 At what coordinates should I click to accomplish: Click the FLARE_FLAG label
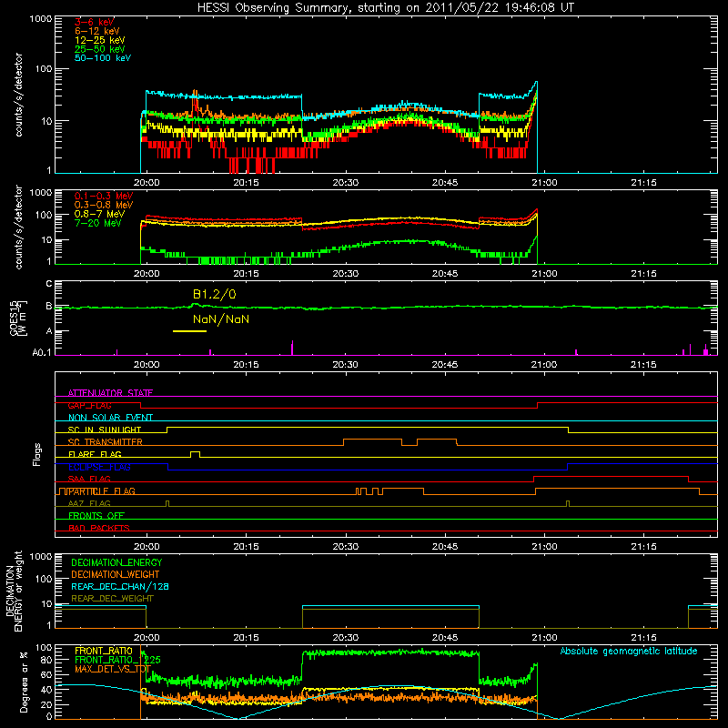[x=95, y=454]
